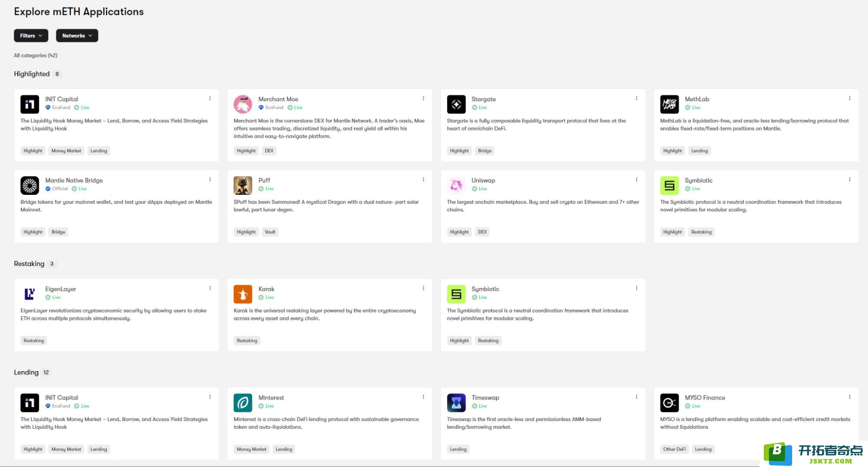The image size is (868, 467).
Task: Open more options on Mantle Native Bridge card
Action: [x=210, y=180]
